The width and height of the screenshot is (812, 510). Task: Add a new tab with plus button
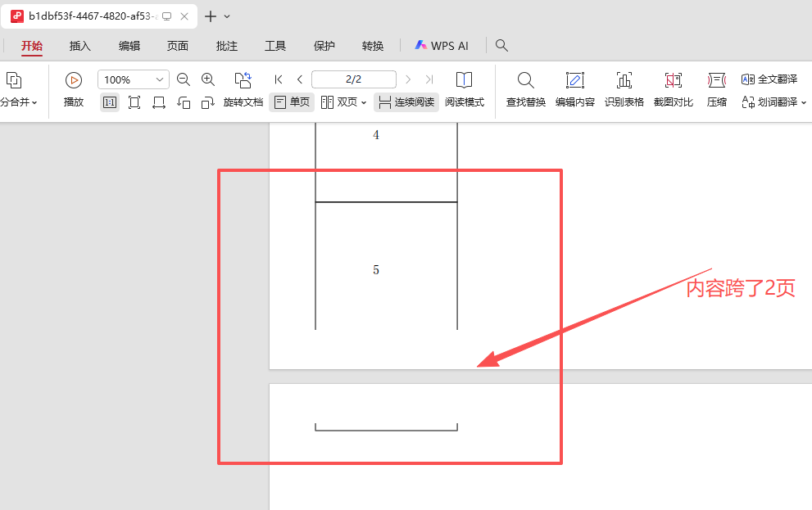pos(211,16)
